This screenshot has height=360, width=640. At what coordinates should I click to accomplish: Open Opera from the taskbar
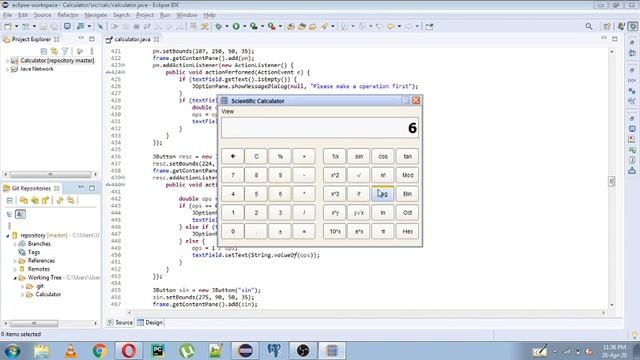click(x=129, y=351)
